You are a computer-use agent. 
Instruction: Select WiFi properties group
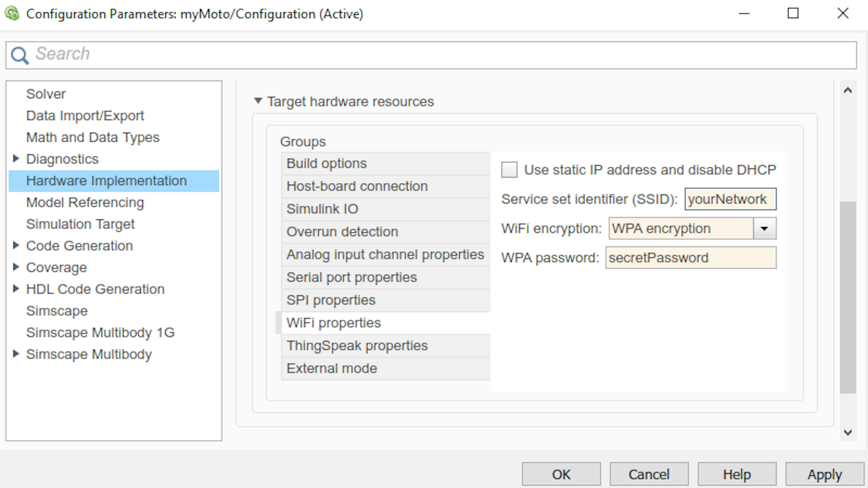tap(386, 323)
